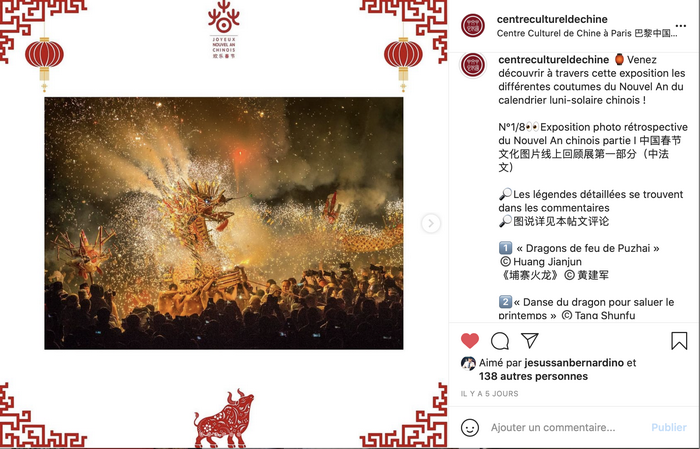View the '138 autres personnes' likes list
This screenshot has width=700, height=449.
coord(533,376)
